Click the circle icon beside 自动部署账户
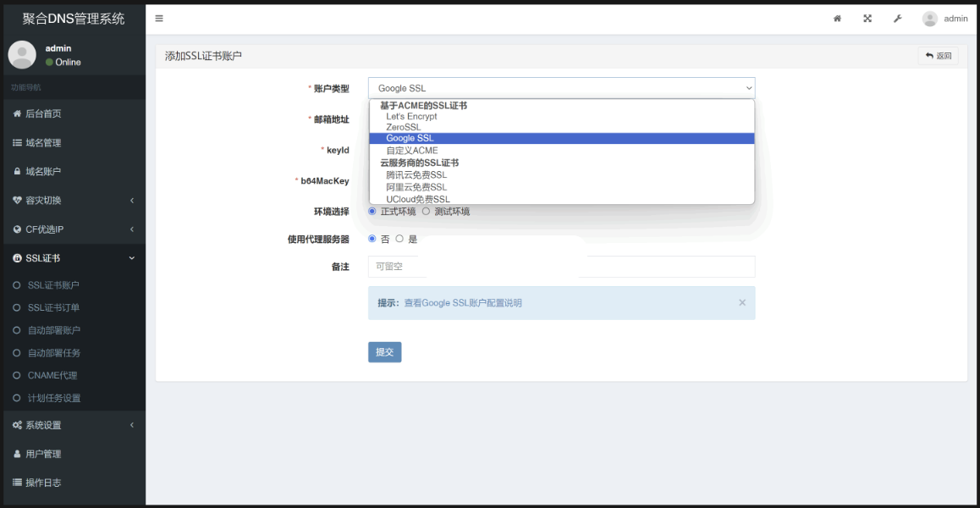This screenshot has height=508, width=980. (17, 330)
